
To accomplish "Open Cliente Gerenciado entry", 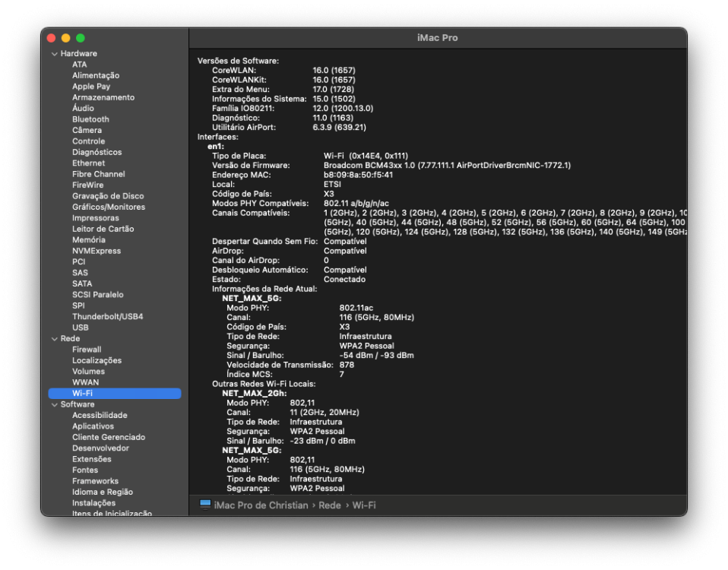I will tap(109, 437).
